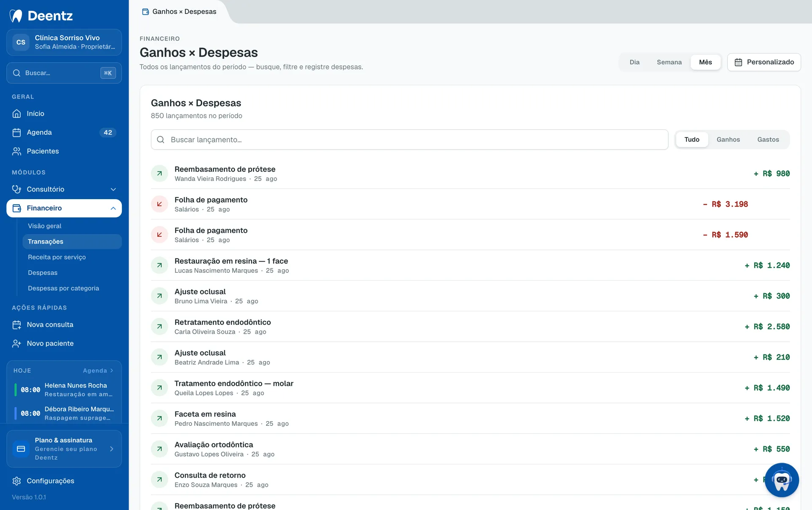Open Pacientes page
812x510 pixels.
point(64,151)
